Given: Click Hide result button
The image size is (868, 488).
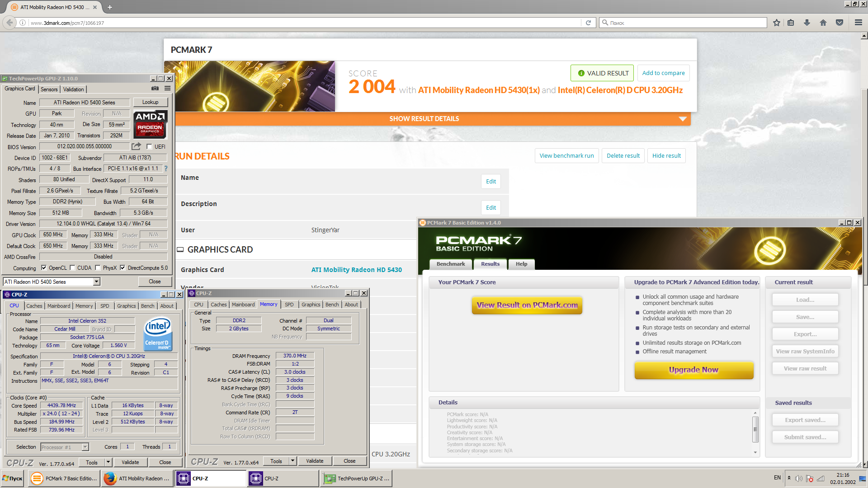Looking at the screenshot, I should (666, 155).
